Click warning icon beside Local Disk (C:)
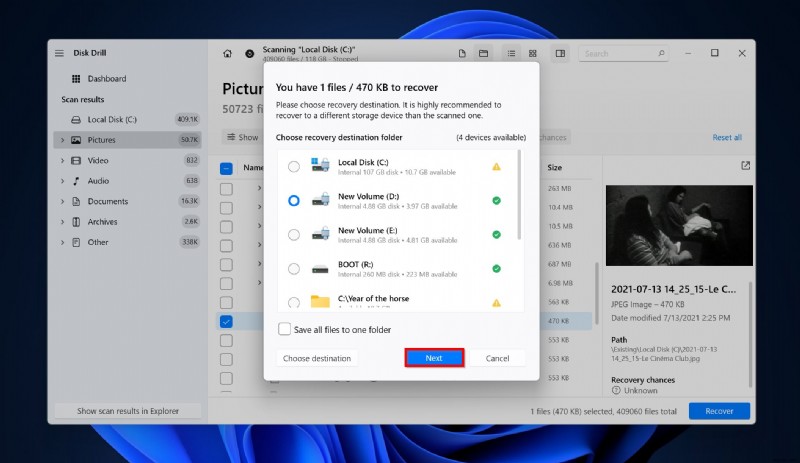 [496, 166]
